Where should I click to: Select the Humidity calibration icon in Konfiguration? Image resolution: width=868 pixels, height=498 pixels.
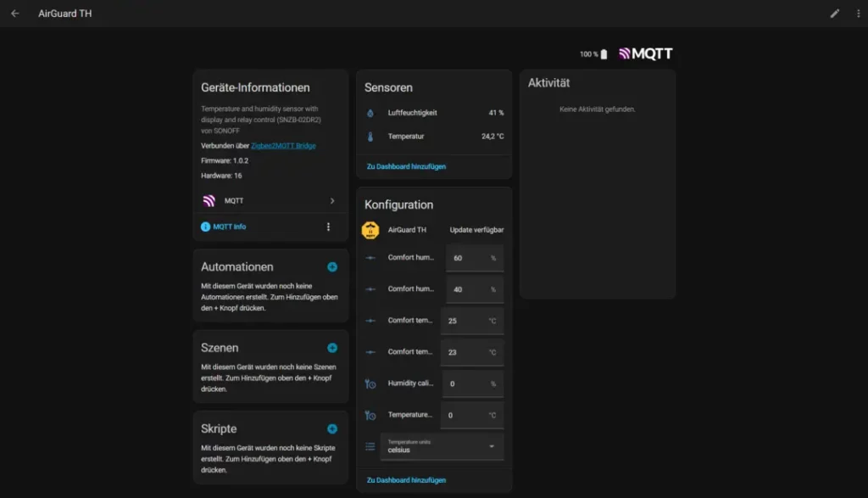point(370,383)
